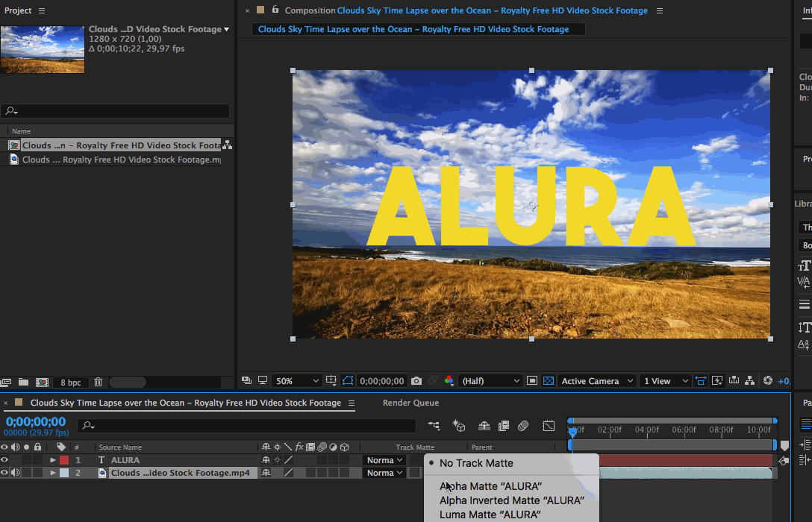
Task: Open the show channel color management icon
Action: coord(449,381)
